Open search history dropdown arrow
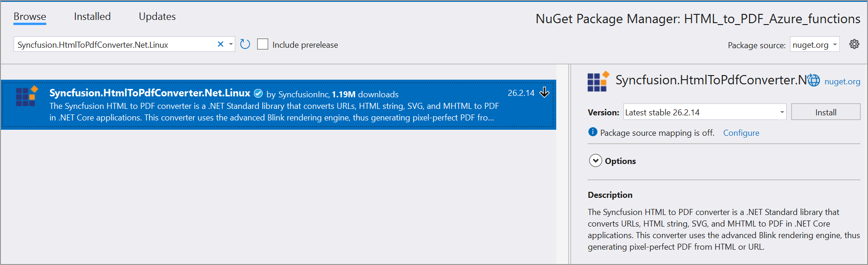Screen dimensions: 868x265 (x=231, y=44)
